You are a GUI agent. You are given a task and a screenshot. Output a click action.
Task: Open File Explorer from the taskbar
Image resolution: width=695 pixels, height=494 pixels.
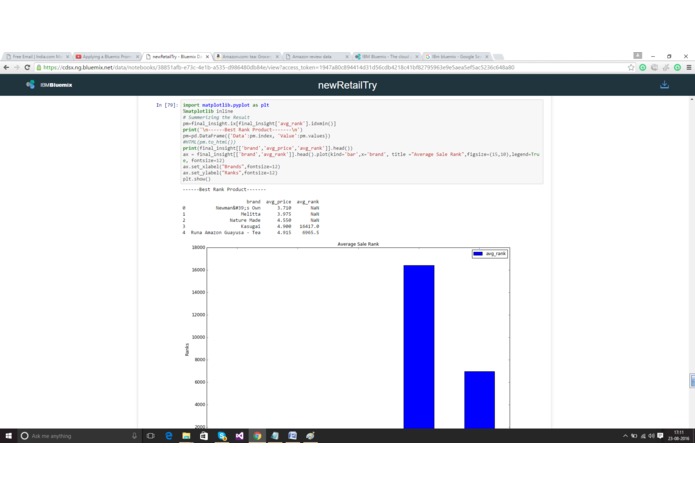pyautogui.click(x=186, y=436)
